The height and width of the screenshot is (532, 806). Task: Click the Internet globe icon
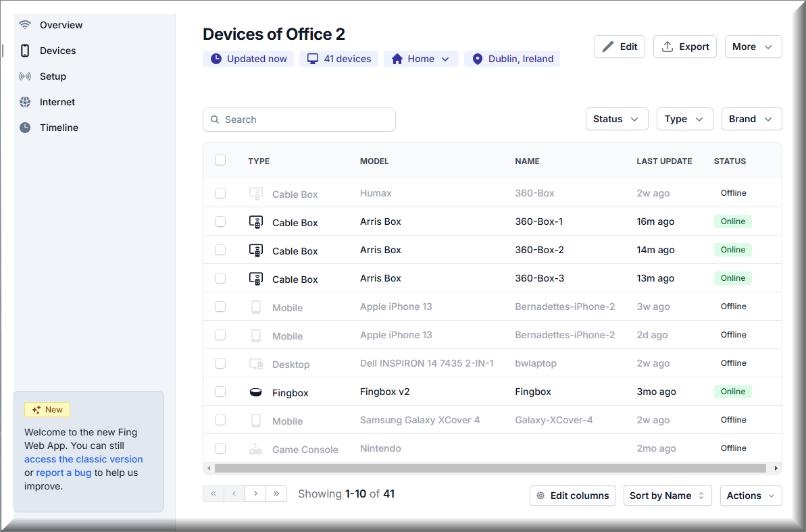click(25, 102)
